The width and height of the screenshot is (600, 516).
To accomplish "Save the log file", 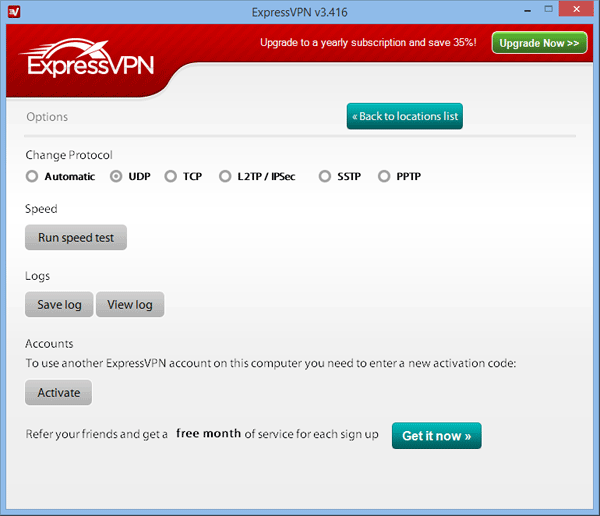I will tap(59, 304).
